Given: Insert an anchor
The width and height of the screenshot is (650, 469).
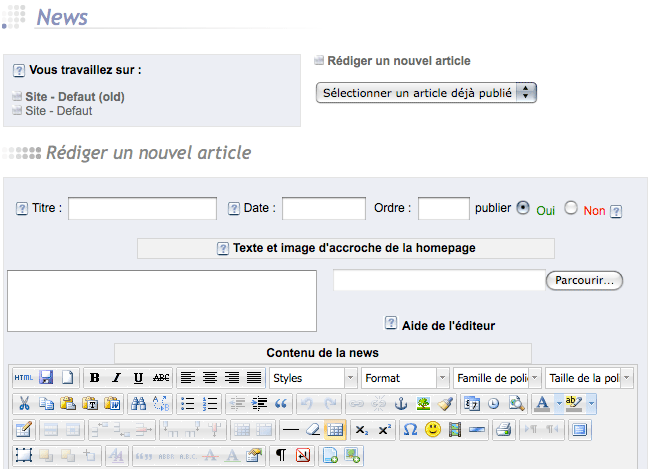Looking at the screenshot, I should coord(401,403).
